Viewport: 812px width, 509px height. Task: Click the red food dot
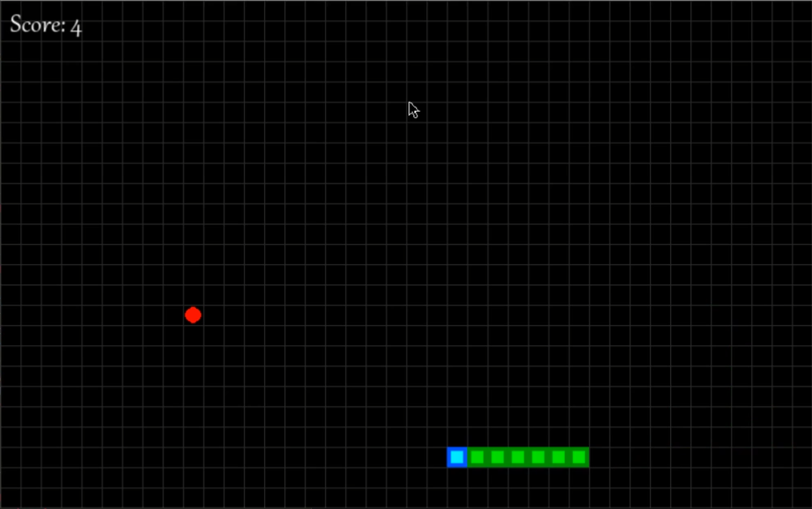pos(193,314)
